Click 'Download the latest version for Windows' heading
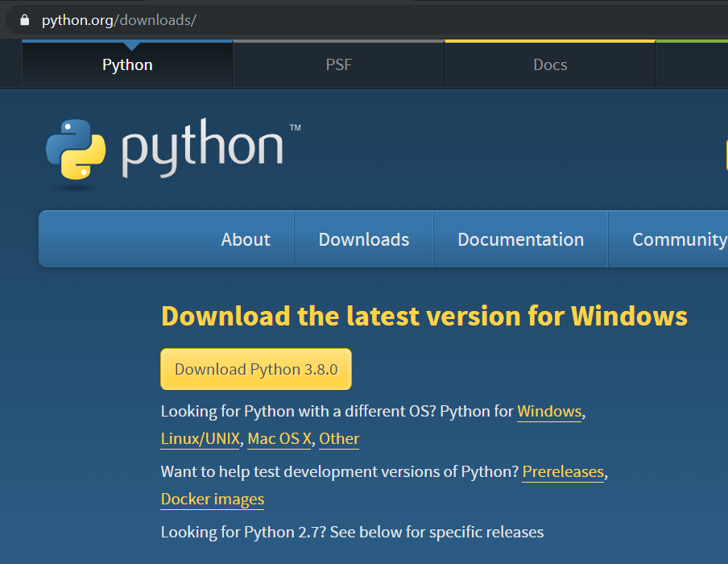Viewport: 728px width, 564px height. point(424,317)
